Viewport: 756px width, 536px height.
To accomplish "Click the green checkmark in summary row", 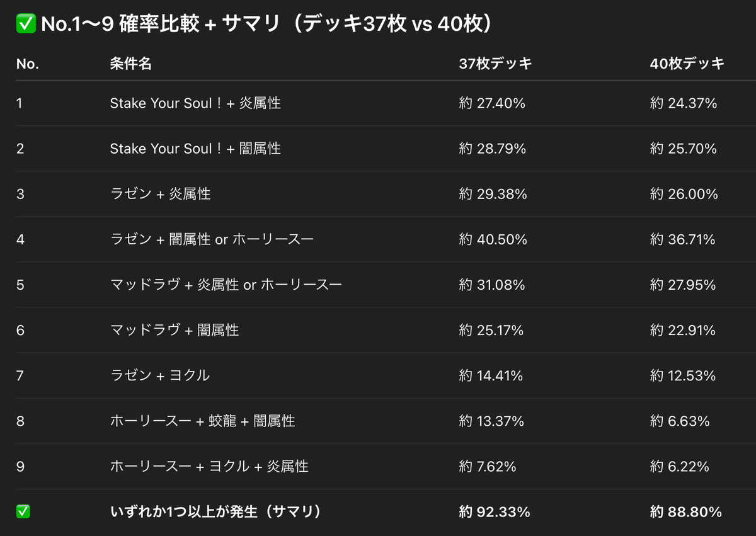I will pos(23,512).
